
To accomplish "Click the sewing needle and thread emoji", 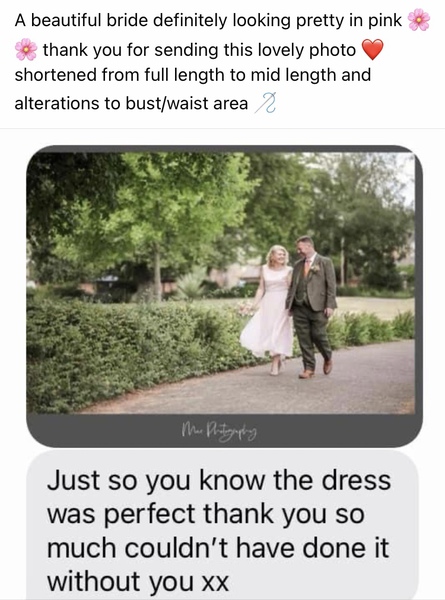I will [x=266, y=103].
